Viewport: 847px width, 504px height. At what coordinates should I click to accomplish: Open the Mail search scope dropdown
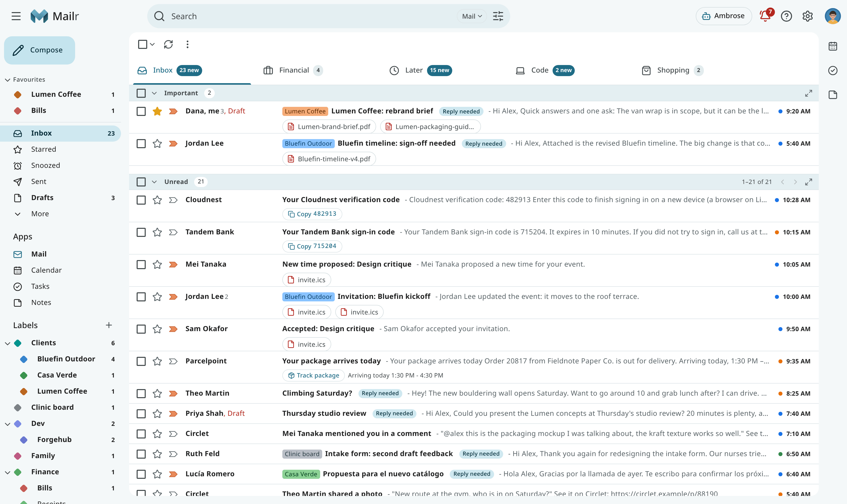(x=472, y=16)
